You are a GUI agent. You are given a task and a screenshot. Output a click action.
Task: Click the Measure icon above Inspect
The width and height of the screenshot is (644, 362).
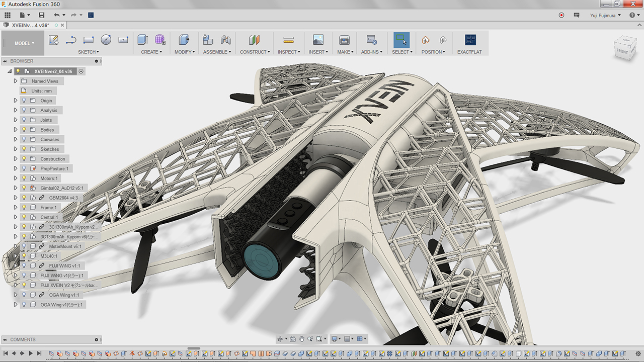tap(288, 40)
